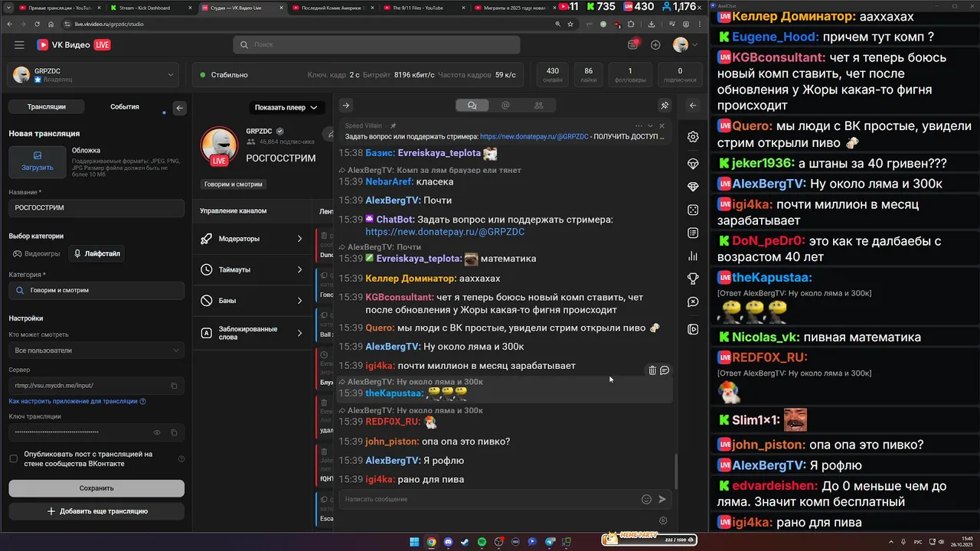The height and width of the screenshot is (551, 980).
Task: Click the plus create icon in header
Action: pyautogui.click(x=655, y=45)
